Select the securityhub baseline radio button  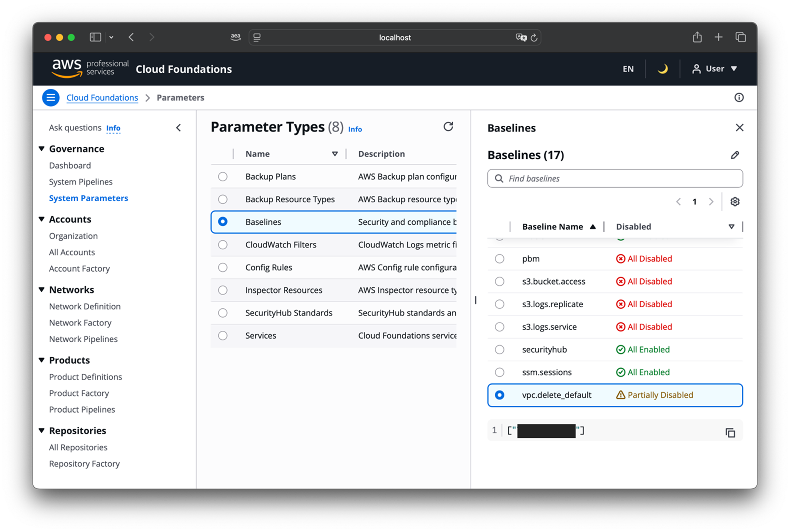499,349
